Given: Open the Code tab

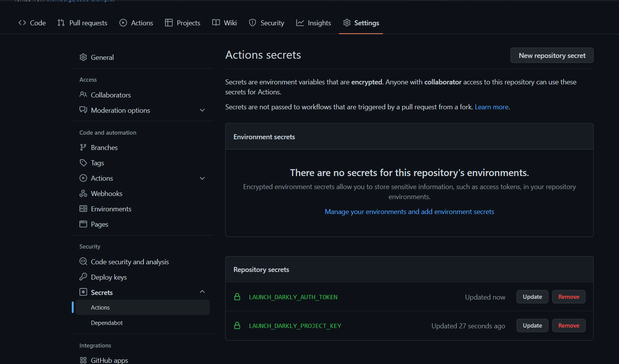Looking at the screenshot, I should [32, 23].
